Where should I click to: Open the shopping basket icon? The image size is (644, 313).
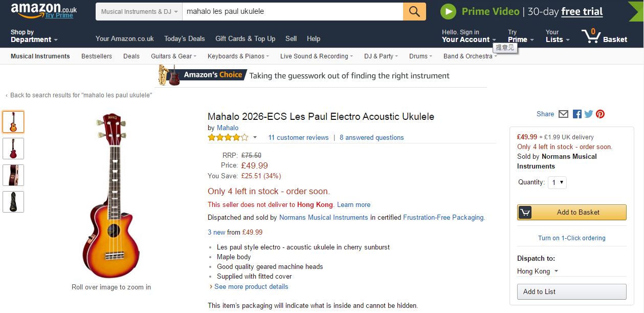click(591, 36)
